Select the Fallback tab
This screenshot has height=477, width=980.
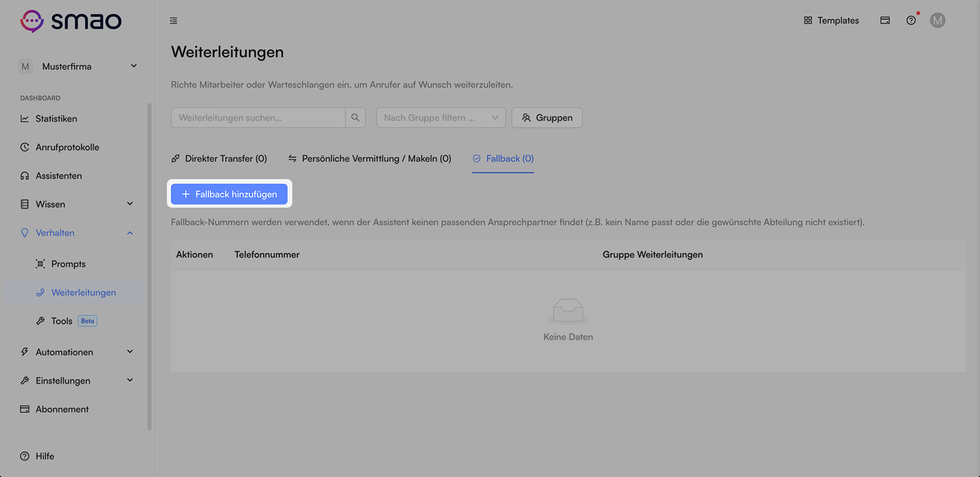click(503, 158)
